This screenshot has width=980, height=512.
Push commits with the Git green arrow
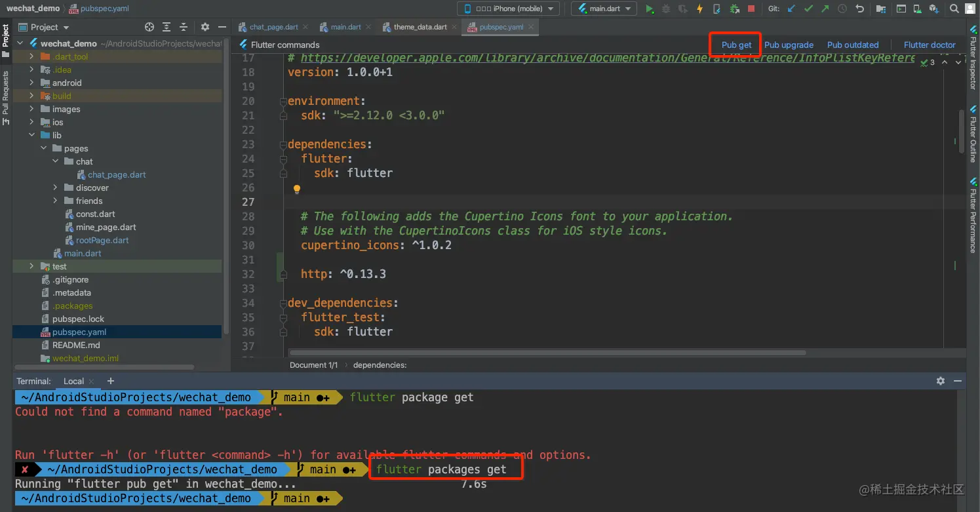tap(825, 9)
